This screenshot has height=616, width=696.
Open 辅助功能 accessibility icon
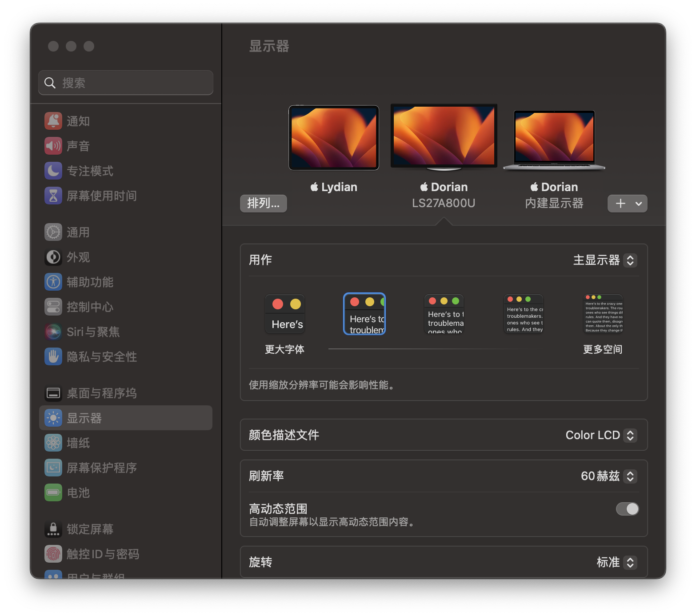click(53, 282)
